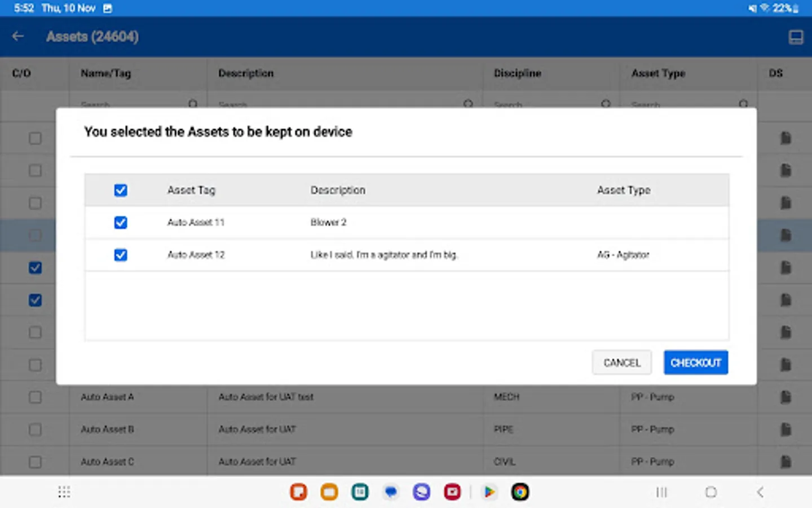
Task: Tap the home navigation button
Action: (x=711, y=492)
